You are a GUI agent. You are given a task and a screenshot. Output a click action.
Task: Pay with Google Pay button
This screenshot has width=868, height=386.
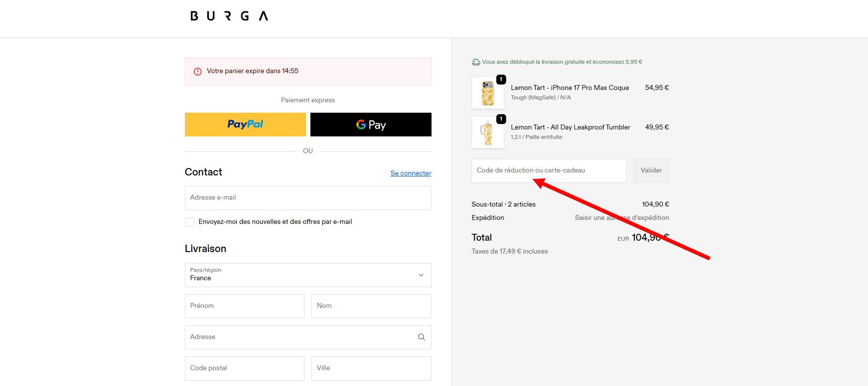coord(371,125)
